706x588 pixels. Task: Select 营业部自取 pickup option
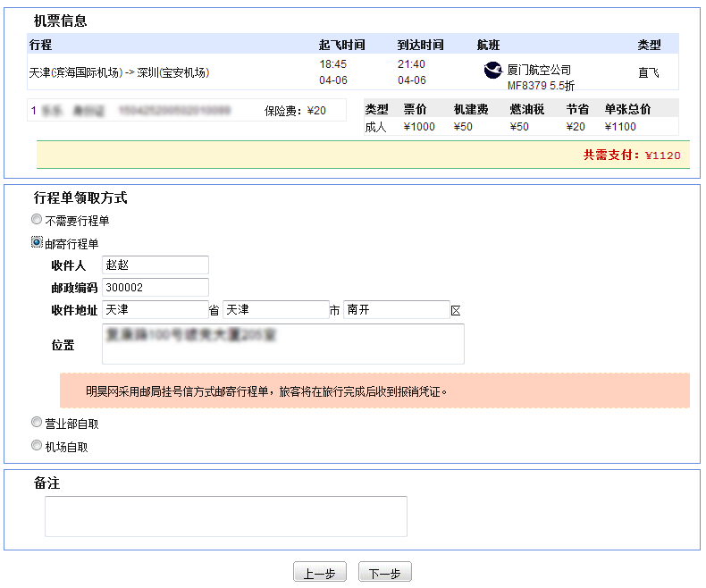tap(37, 422)
